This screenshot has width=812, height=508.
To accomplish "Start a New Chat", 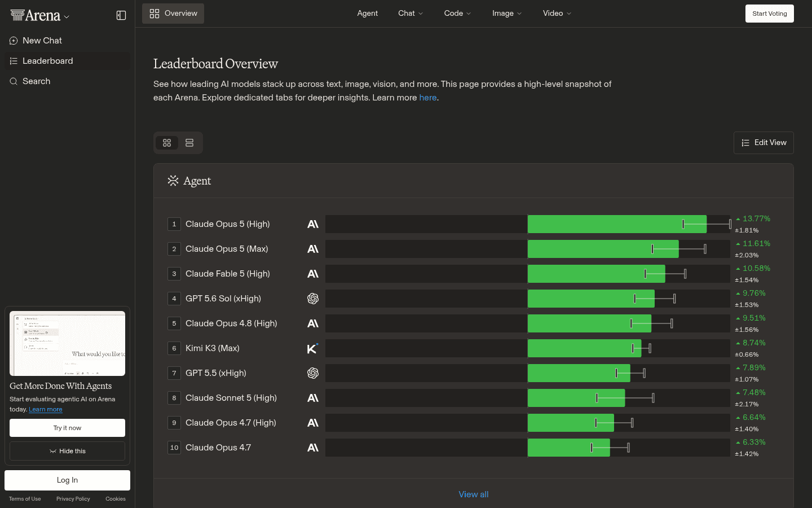I will [67, 41].
